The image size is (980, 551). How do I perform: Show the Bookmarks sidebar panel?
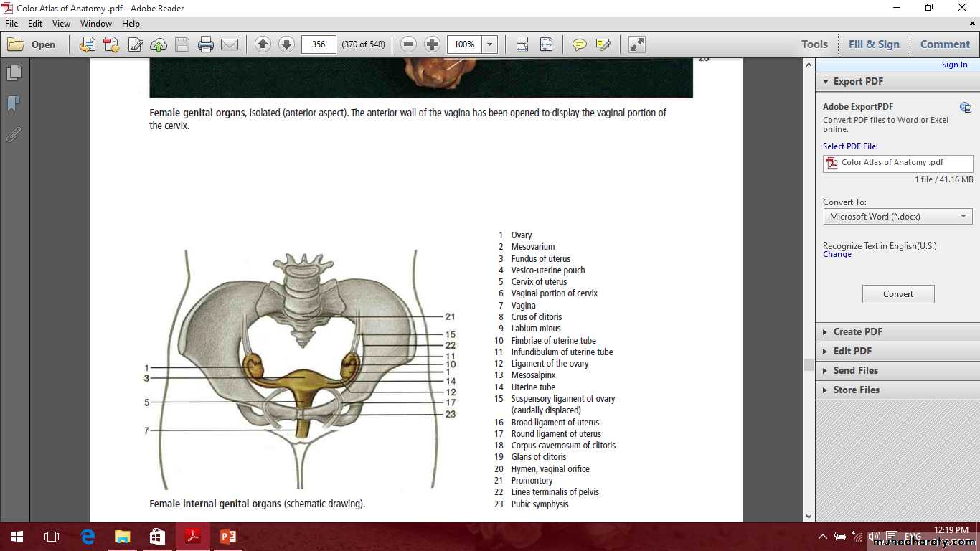coord(14,104)
